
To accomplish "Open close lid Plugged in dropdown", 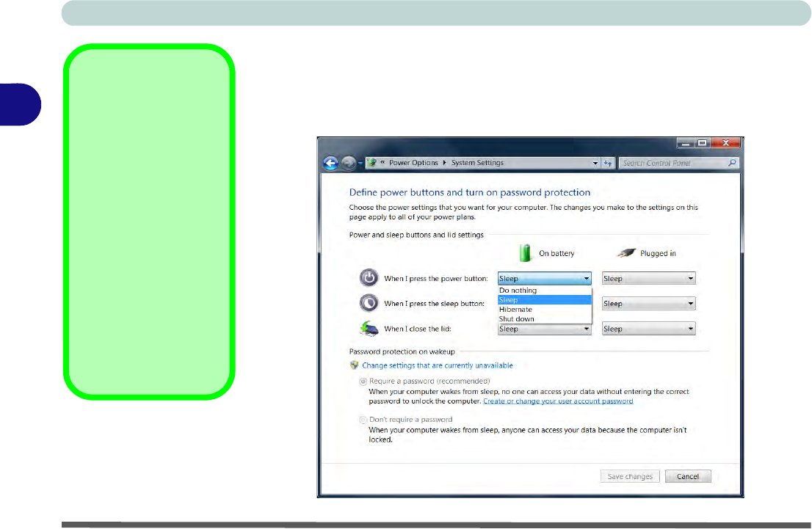I will [x=648, y=329].
